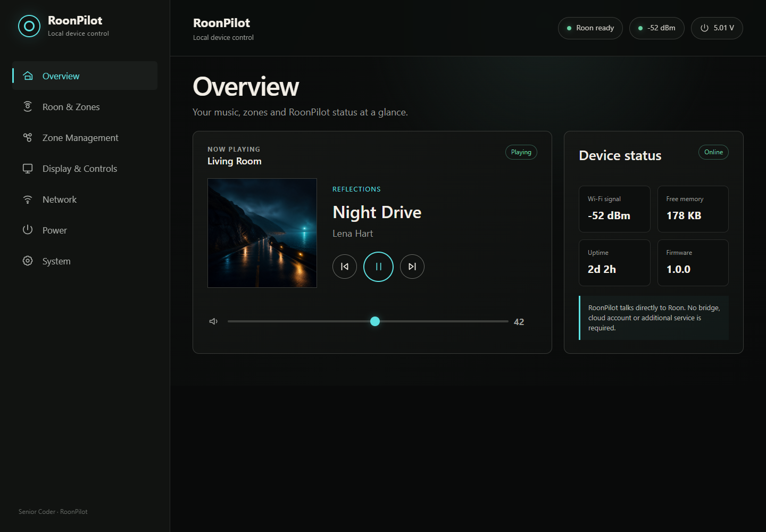Click the Network Wi-Fi icon
Image resolution: width=766 pixels, height=532 pixels.
coord(28,199)
